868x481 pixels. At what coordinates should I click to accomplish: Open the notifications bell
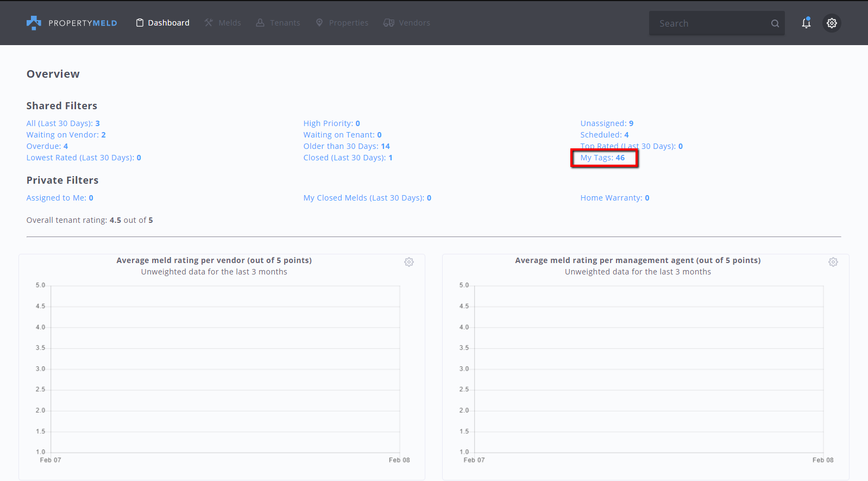(806, 23)
